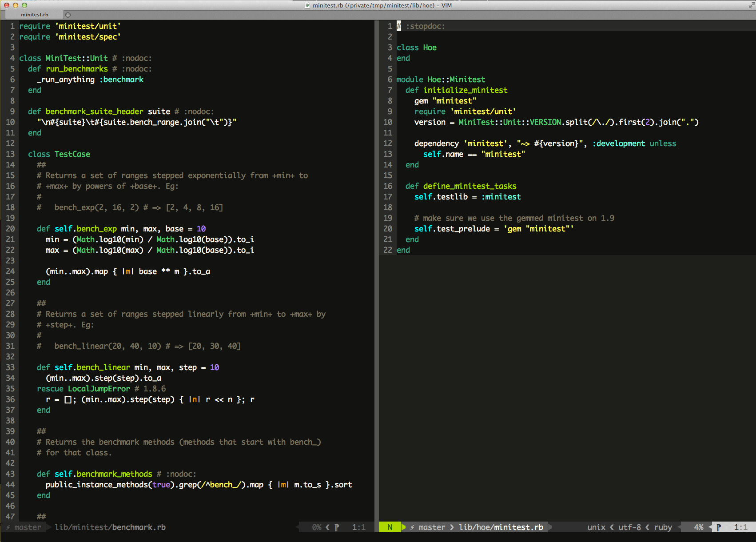Click the 4% scroll percentage indicator

pos(698,527)
